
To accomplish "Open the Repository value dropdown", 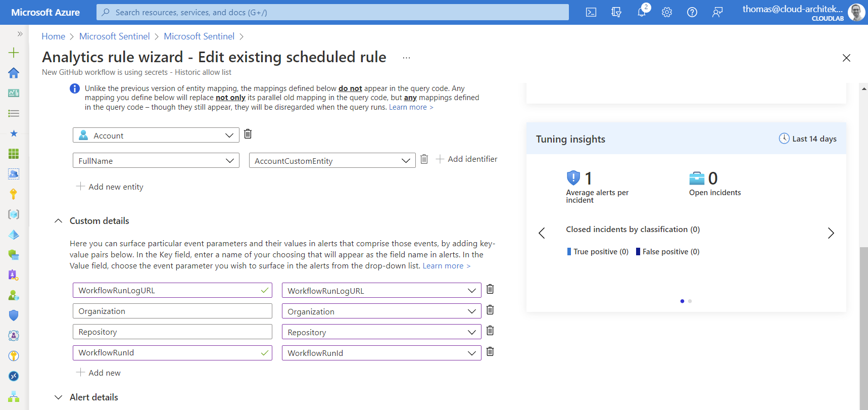I will click(x=381, y=332).
